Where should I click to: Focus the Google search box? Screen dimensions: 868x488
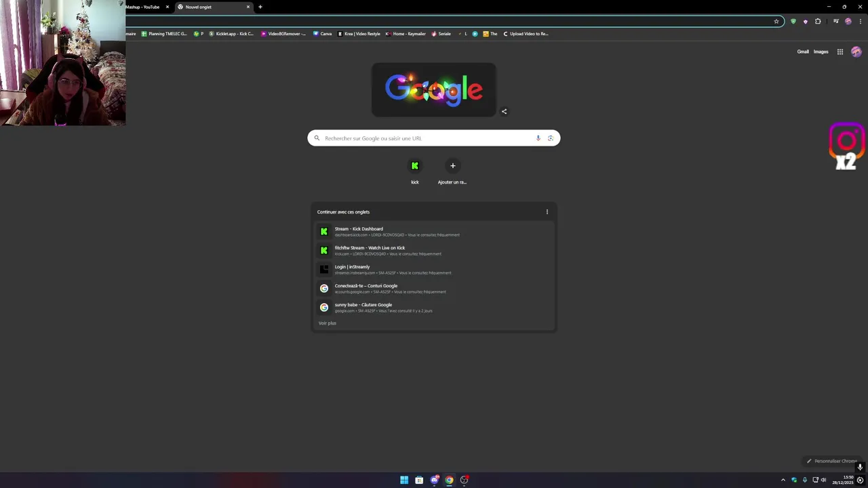click(x=434, y=138)
